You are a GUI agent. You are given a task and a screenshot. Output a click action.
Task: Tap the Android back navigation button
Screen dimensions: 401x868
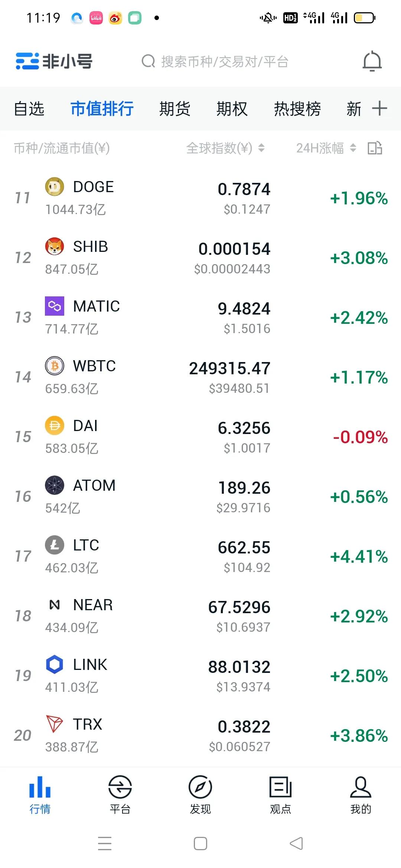[x=296, y=844]
